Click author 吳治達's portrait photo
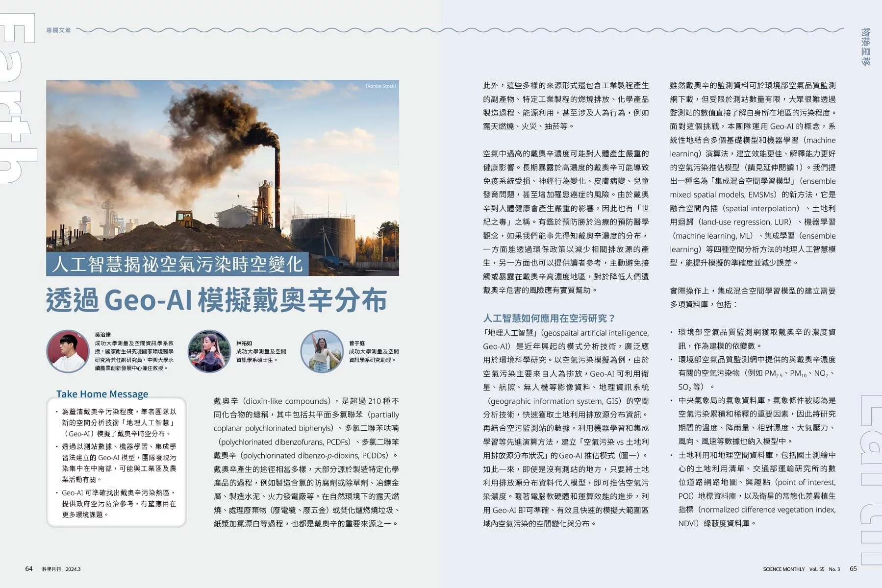The height and width of the screenshot is (588, 882). pyautogui.click(x=68, y=351)
